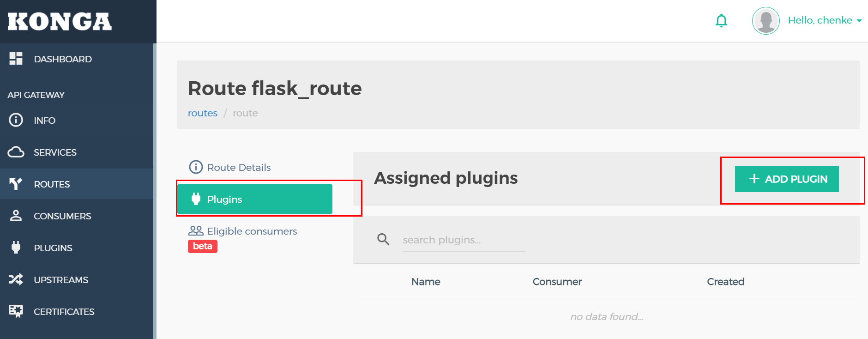Click the sidebar Plugins plug icon

point(16,248)
